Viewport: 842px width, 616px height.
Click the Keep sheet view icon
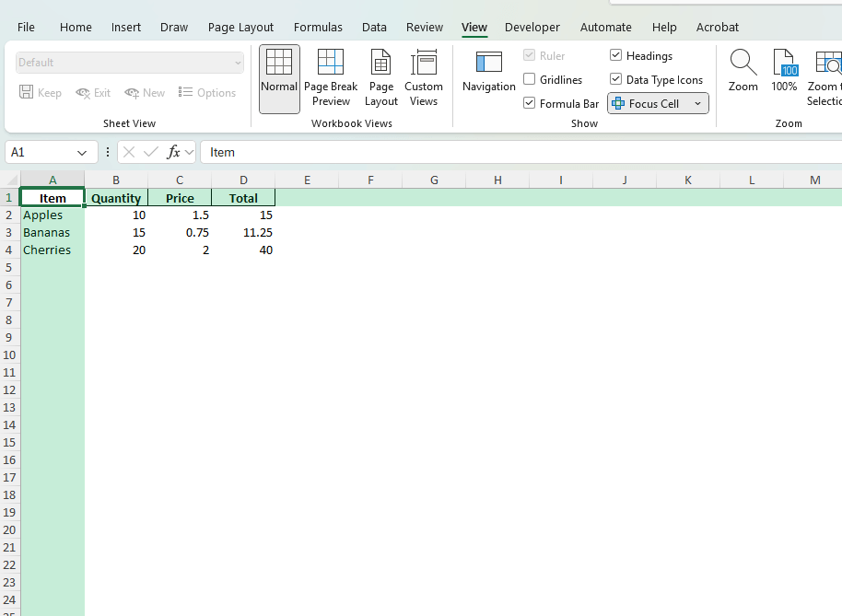(26, 92)
